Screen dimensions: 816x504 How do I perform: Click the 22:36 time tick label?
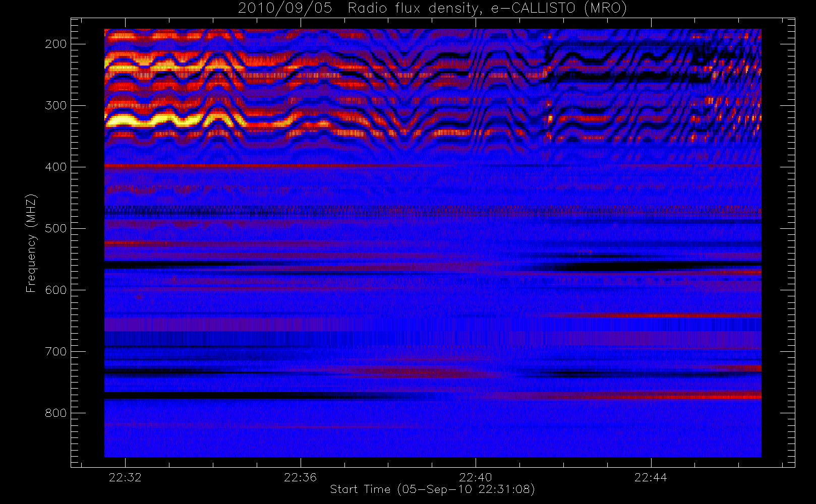pos(300,477)
